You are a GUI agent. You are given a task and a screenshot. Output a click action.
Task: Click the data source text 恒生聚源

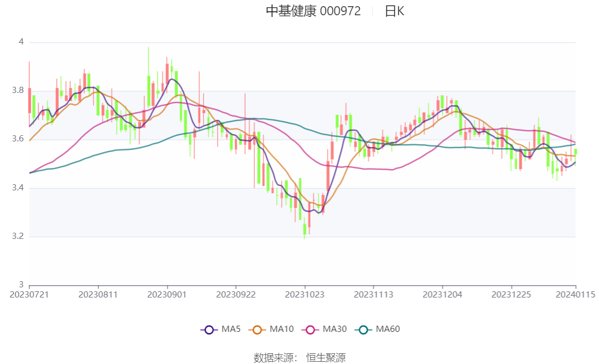pyautogui.click(x=326, y=357)
